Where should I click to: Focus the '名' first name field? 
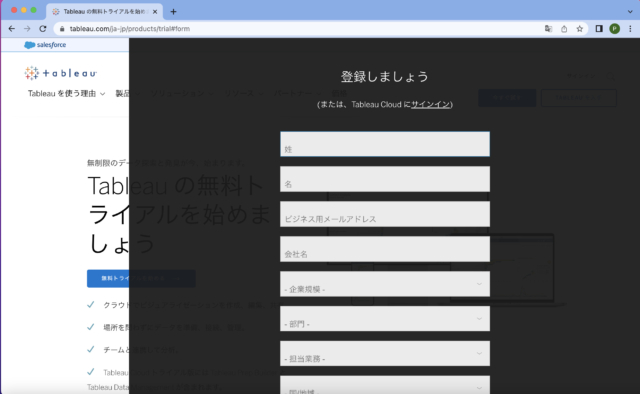[385, 179]
